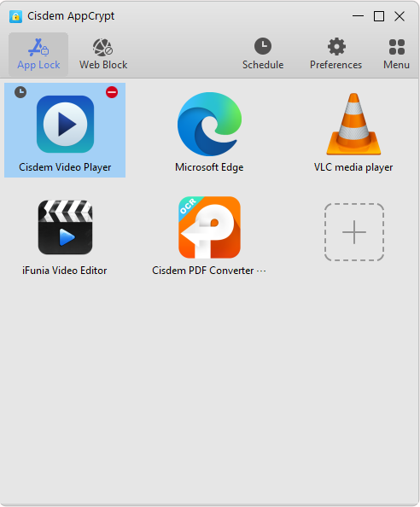Switch to the Web Block tab
The height and width of the screenshot is (507, 420).
tap(103, 55)
